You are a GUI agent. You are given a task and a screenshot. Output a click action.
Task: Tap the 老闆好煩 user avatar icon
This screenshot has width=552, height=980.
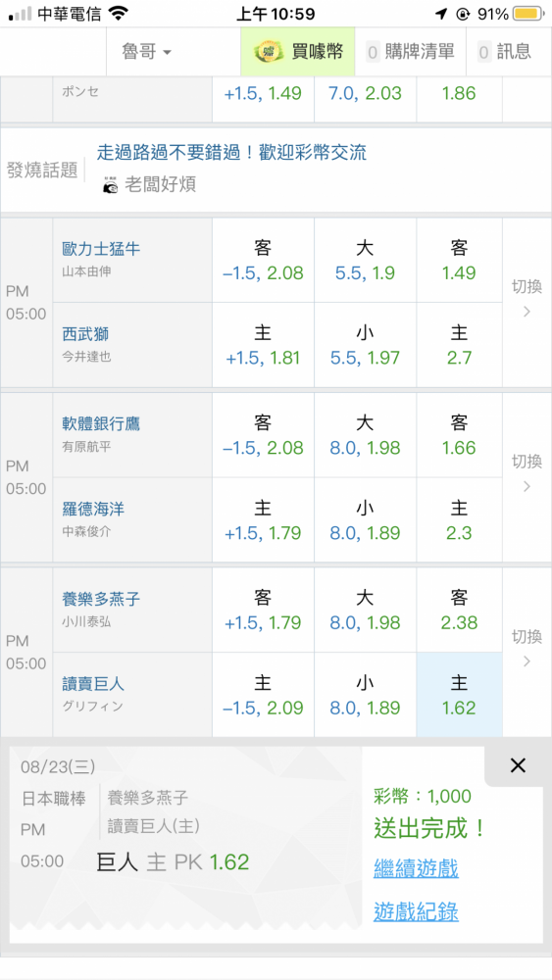pyautogui.click(x=110, y=184)
